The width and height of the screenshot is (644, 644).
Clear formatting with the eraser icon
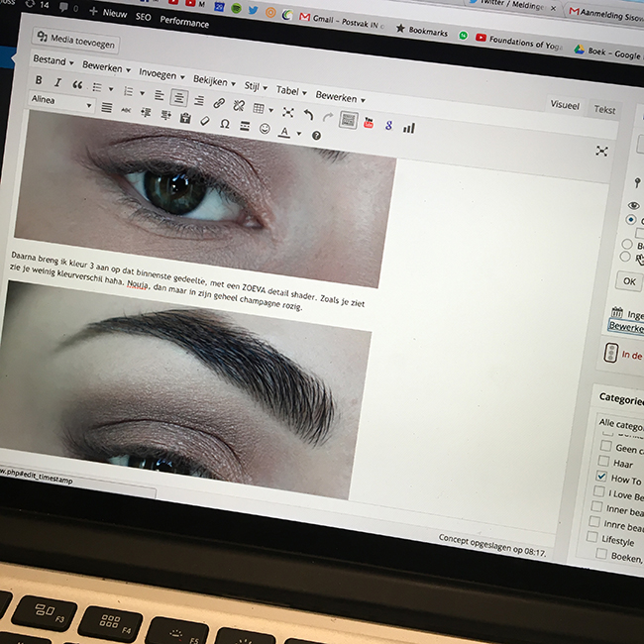[x=205, y=121]
